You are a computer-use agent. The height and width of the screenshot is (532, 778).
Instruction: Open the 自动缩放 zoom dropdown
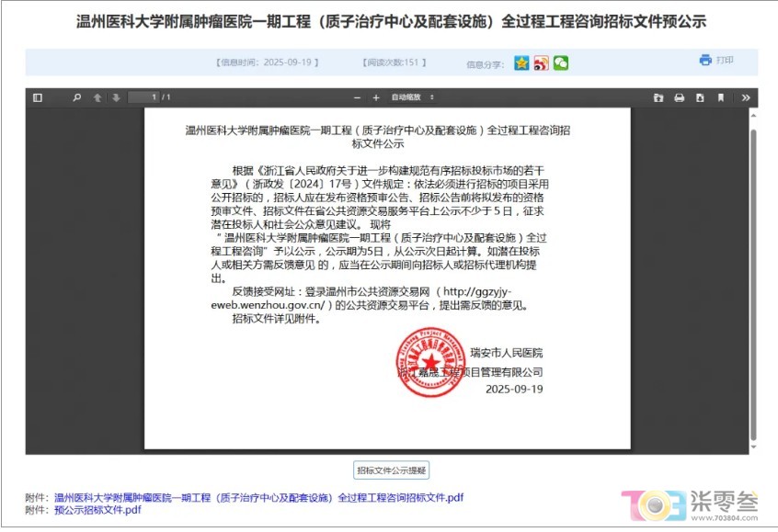(x=413, y=97)
